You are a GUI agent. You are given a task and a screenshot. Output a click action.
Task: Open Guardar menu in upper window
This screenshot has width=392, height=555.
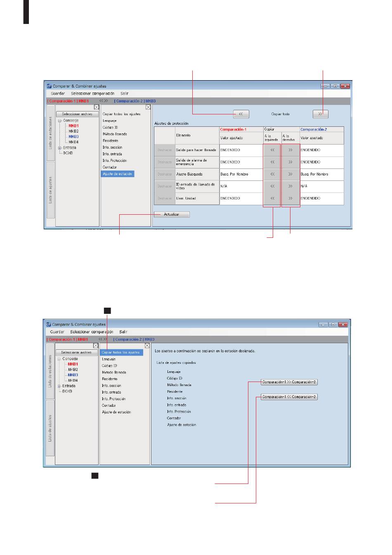[58, 94]
